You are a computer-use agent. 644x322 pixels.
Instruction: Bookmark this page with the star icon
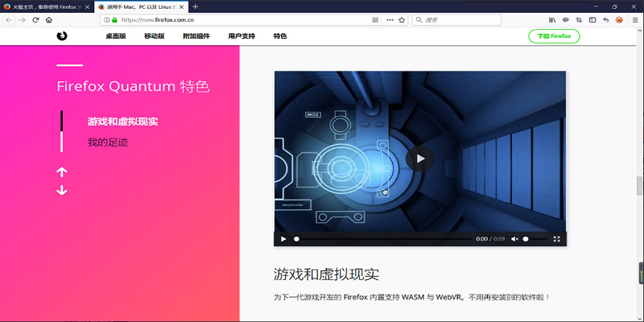tap(402, 19)
